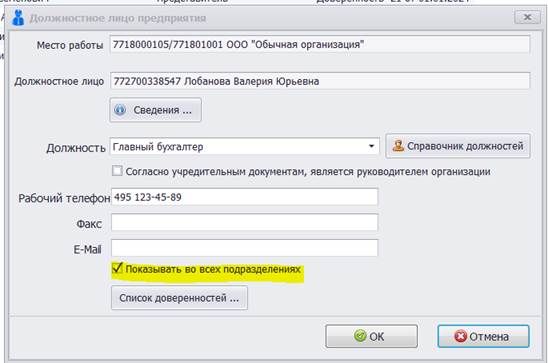Open Справочник должностей reference
Screen dimensions: 548x363
458,146
